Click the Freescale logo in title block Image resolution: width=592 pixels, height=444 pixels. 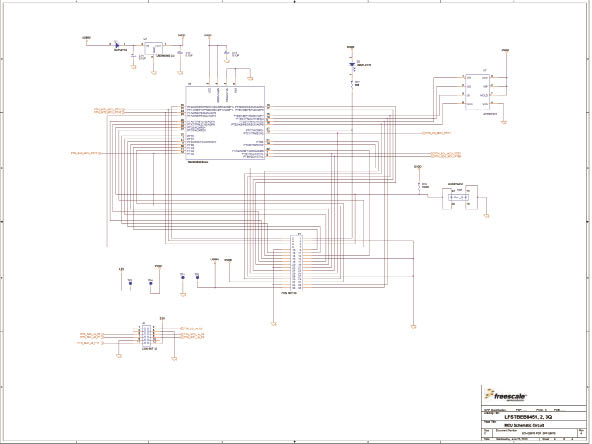[505, 395]
